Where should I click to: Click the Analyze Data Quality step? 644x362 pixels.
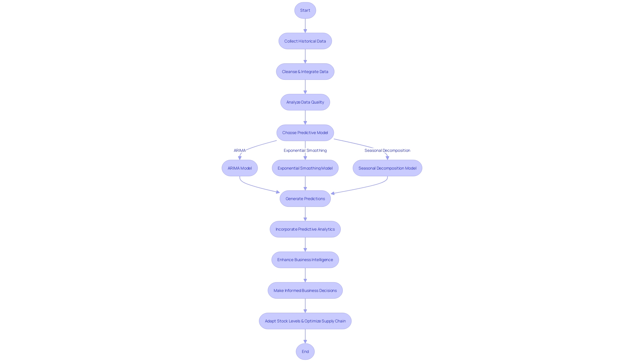tap(305, 102)
